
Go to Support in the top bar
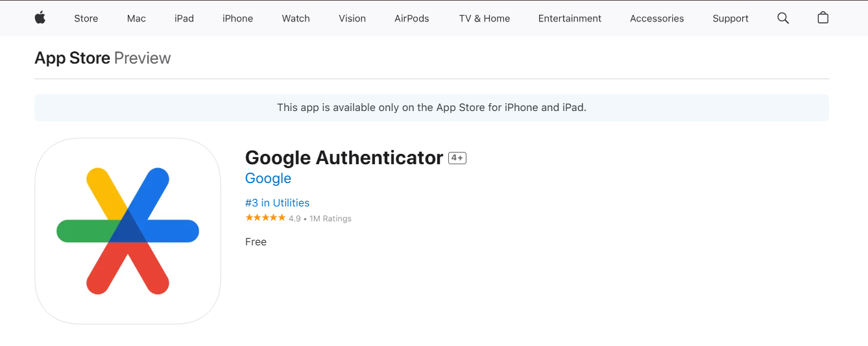(x=730, y=18)
